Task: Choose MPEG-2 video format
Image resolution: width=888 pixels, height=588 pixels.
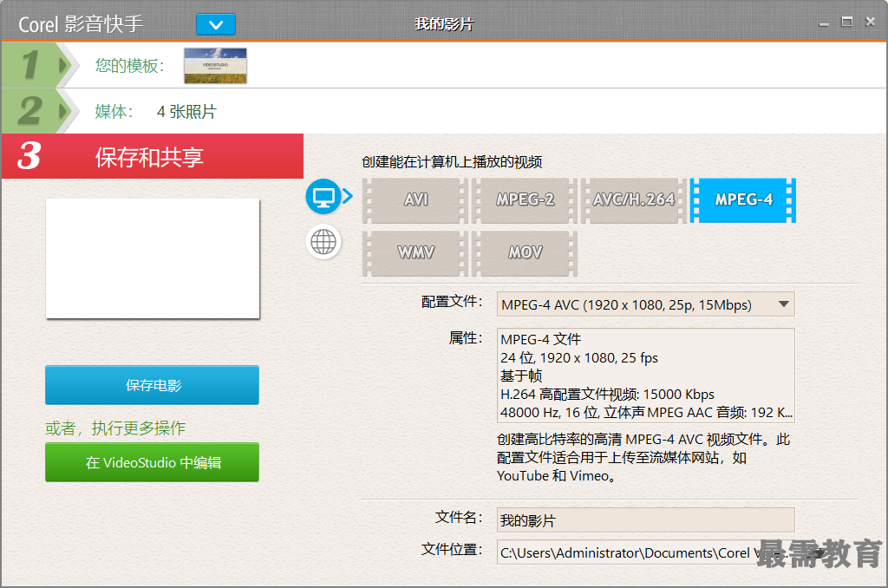Action: (525, 200)
